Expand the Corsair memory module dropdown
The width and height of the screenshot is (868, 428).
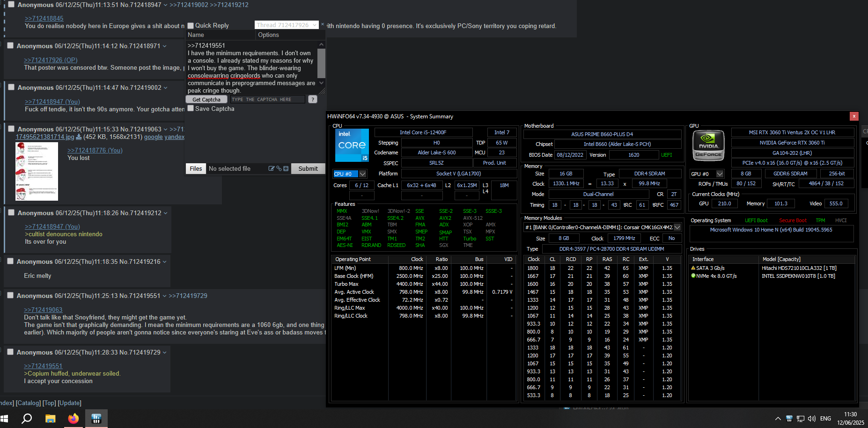point(677,227)
